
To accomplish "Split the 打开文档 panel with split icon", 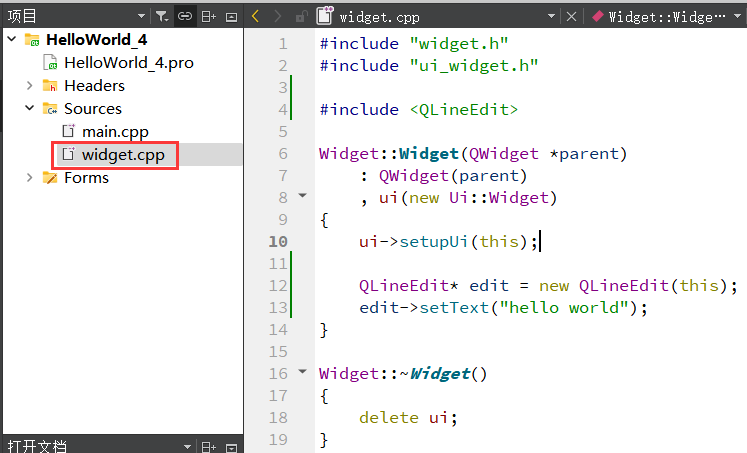I will point(209,447).
